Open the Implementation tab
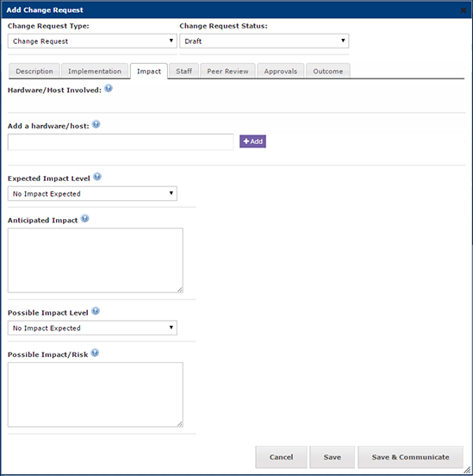The height and width of the screenshot is (476, 473). (x=95, y=72)
